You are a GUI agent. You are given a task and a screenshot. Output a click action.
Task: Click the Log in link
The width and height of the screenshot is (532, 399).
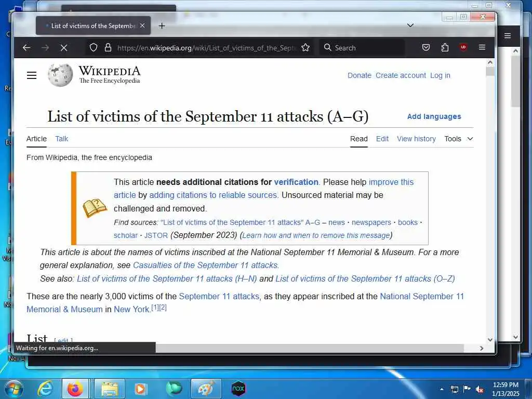[440, 75]
